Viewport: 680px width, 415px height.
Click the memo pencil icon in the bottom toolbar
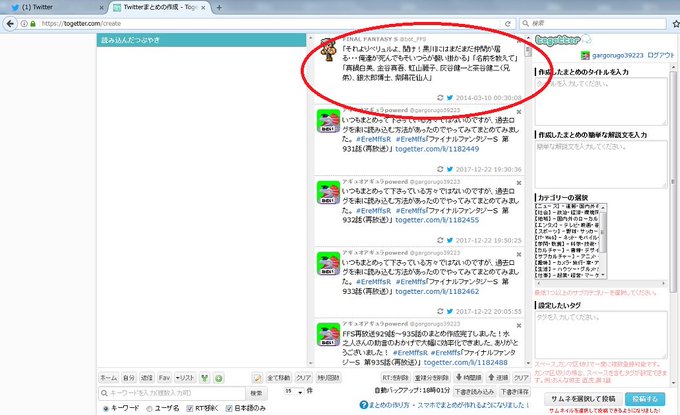pos(257,378)
